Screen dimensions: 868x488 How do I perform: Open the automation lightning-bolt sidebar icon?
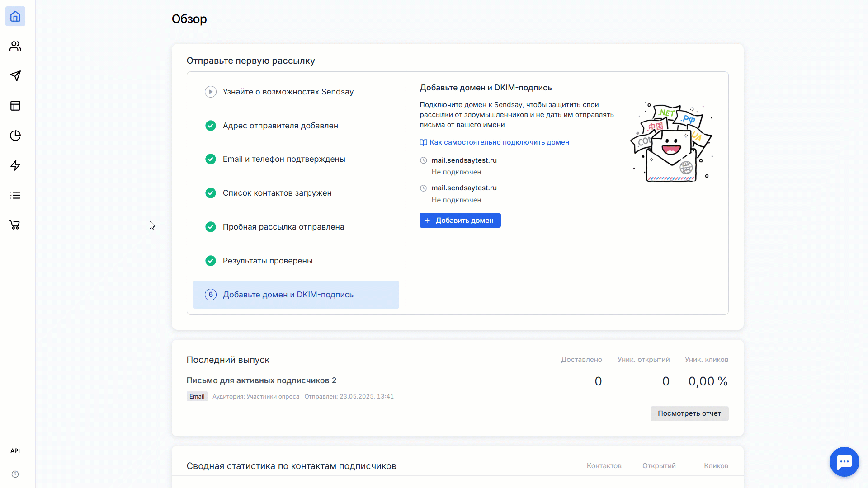15,165
